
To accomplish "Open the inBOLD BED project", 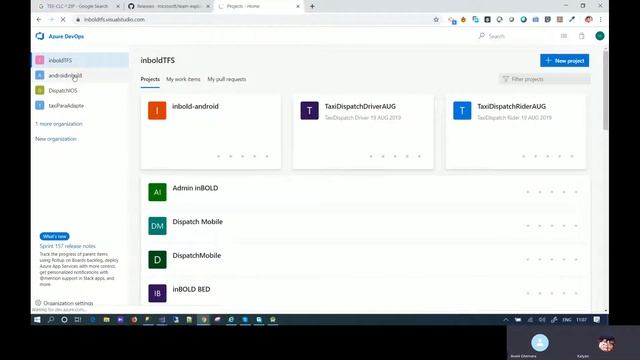I will (x=365, y=292).
